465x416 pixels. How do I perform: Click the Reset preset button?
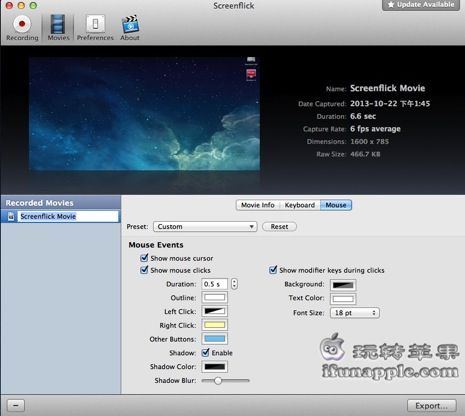click(x=279, y=227)
